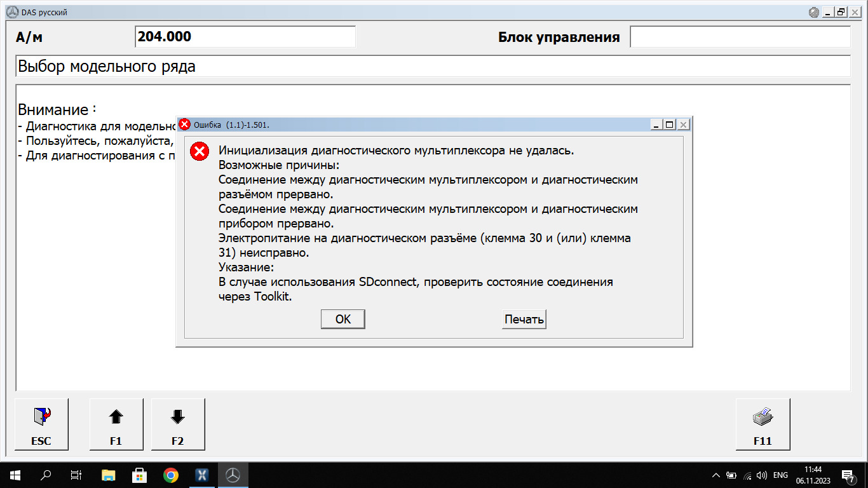Click the А/м field showing 204.000

245,37
